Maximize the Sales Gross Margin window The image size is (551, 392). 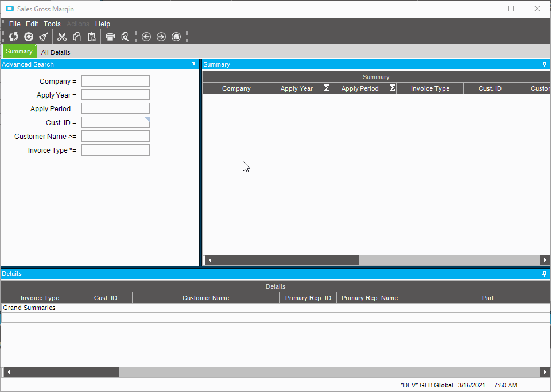tap(511, 9)
